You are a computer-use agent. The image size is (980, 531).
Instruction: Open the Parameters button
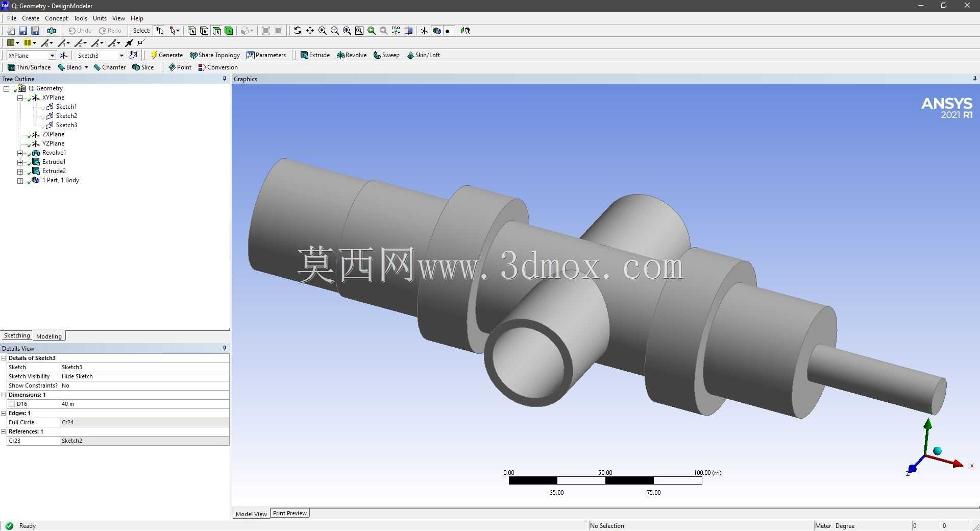click(x=266, y=55)
